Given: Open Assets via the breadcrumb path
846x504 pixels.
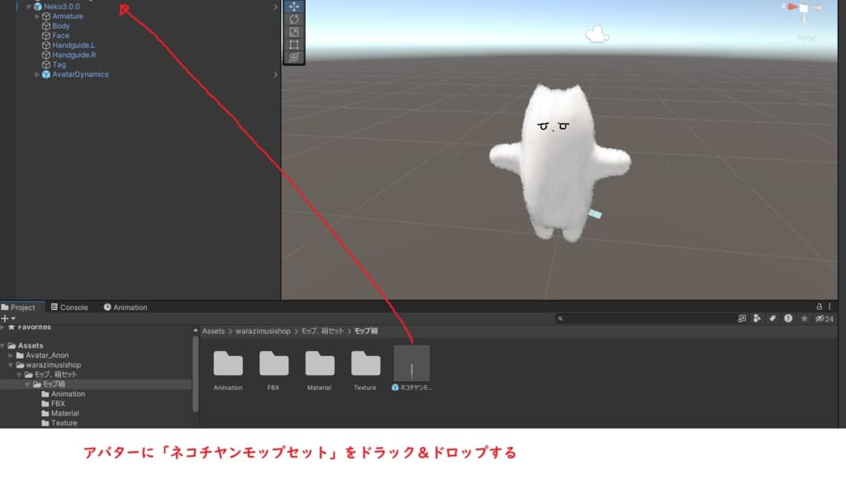Looking at the screenshot, I should tap(212, 330).
